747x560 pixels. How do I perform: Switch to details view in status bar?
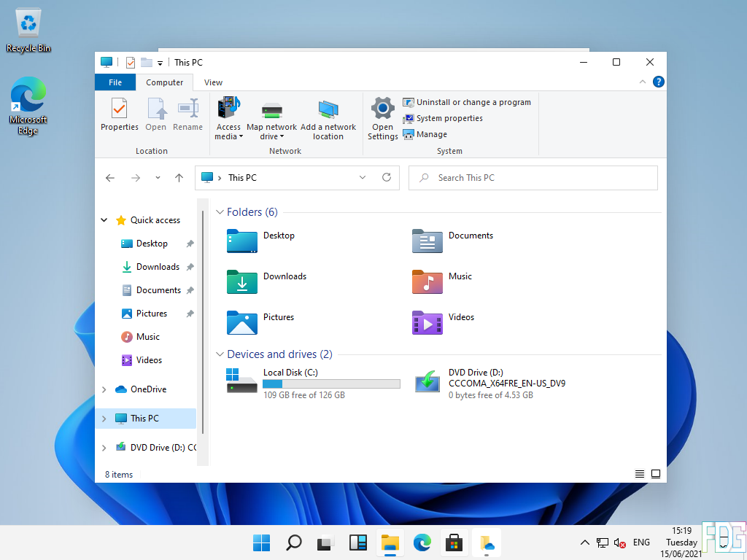point(640,474)
